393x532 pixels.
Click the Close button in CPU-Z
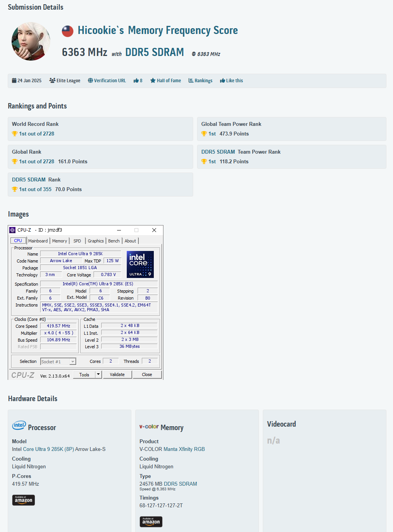pyautogui.click(x=147, y=374)
